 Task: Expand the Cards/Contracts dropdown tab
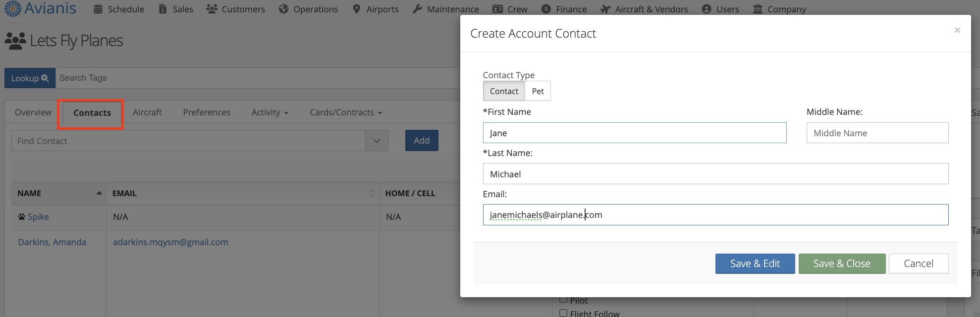coord(345,112)
